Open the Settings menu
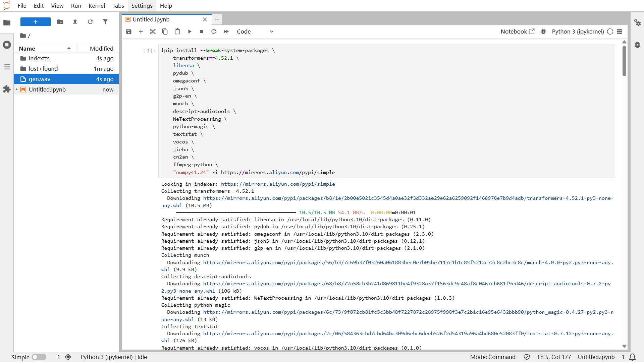This screenshot has height=362, width=644. (x=142, y=6)
